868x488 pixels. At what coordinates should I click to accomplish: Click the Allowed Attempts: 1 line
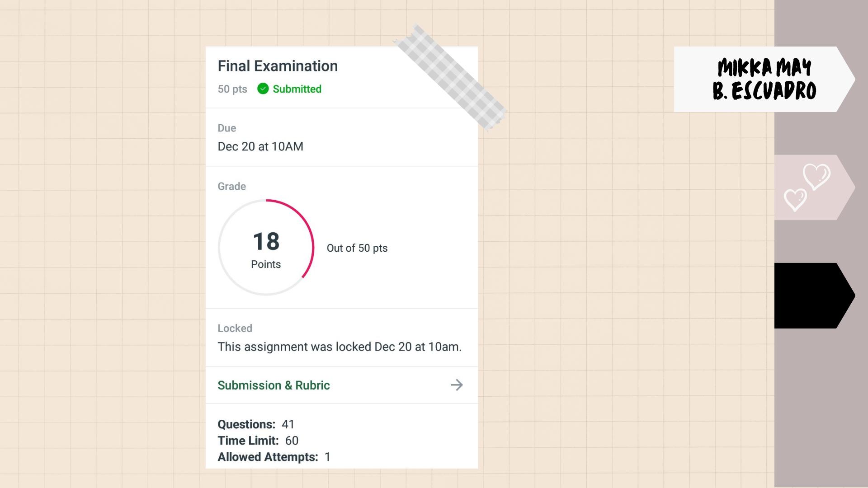click(x=274, y=457)
